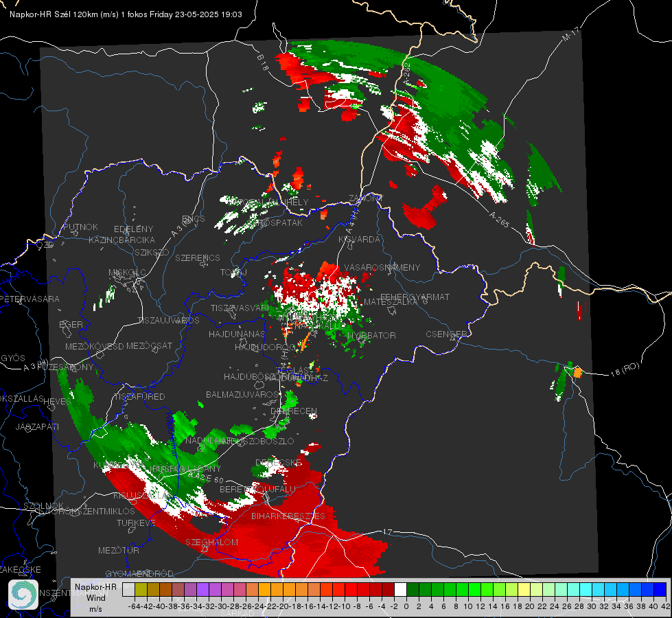Click the FEHÉRGYARMAT city label
672x618 pixels.
pos(415,297)
